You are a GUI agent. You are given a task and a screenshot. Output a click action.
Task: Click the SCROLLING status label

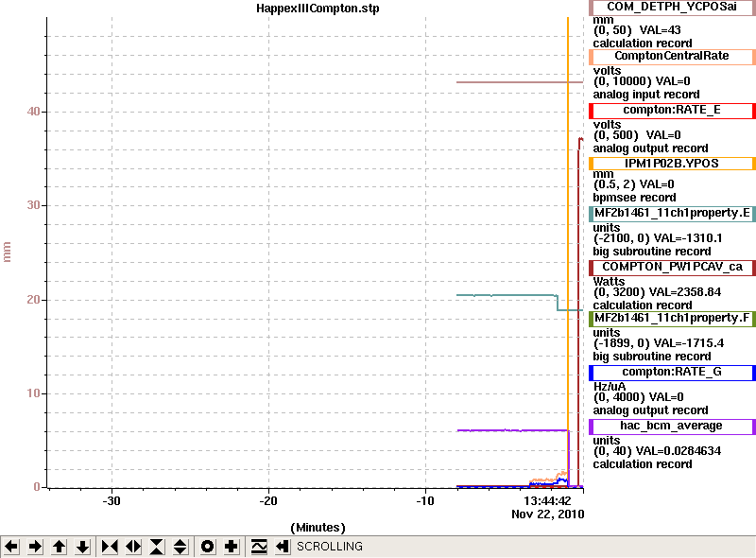tap(329, 547)
